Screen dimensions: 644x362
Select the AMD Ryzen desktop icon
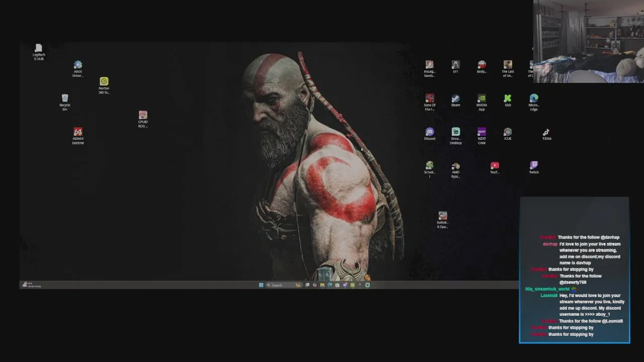tap(455, 170)
